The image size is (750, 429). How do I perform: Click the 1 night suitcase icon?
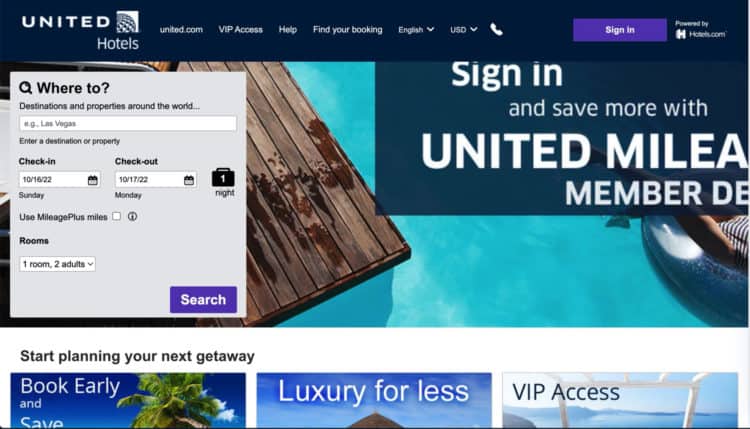click(223, 177)
